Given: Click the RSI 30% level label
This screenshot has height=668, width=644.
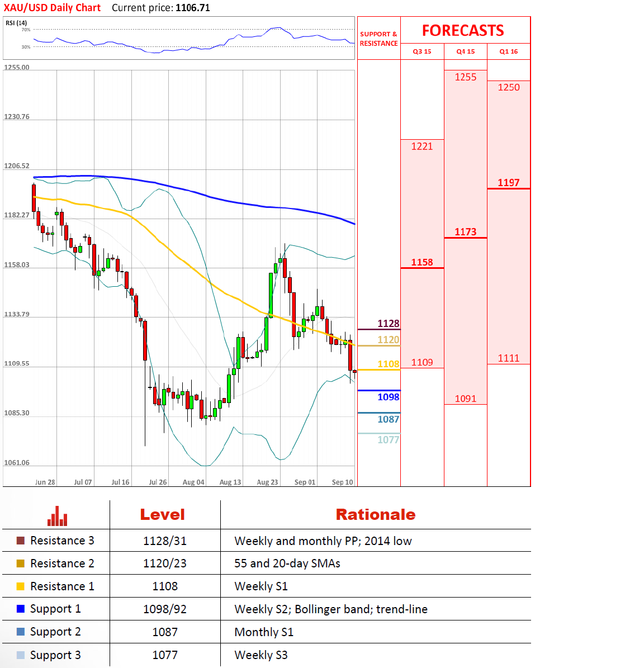Looking at the screenshot, I should point(26,47).
